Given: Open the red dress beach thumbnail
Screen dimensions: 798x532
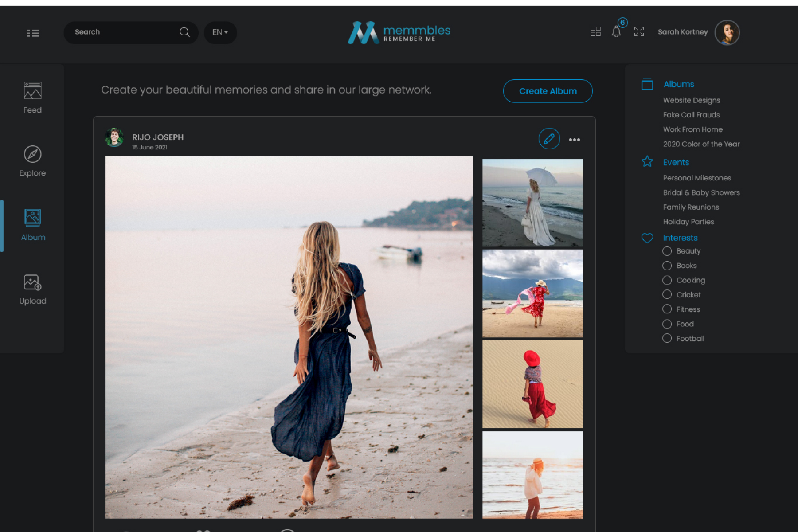Looking at the screenshot, I should click(x=532, y=293).
